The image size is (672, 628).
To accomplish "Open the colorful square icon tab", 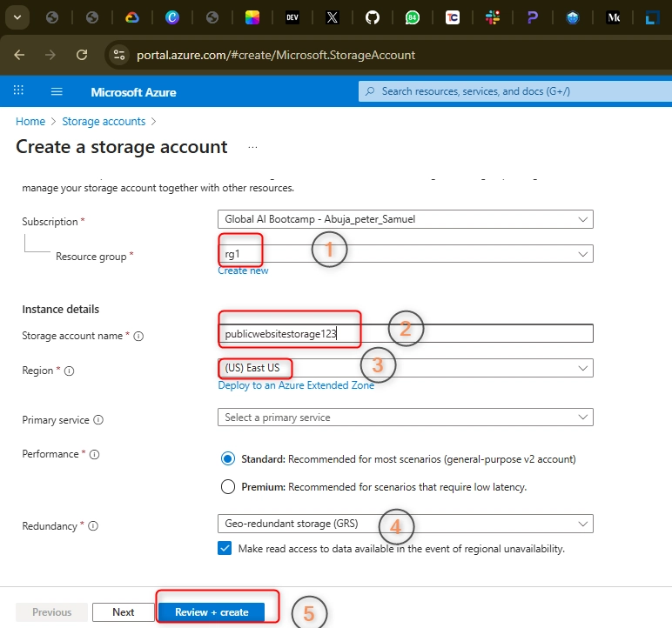I will [252, 17].
